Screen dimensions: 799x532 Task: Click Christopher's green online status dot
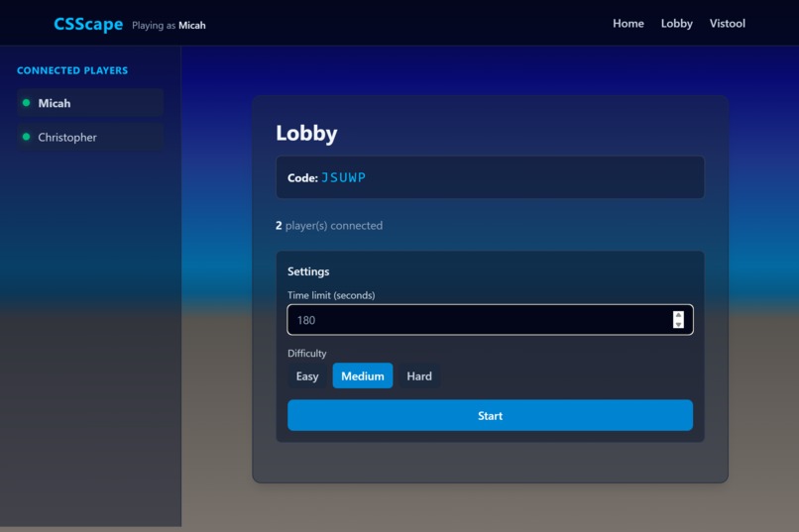[x=27, y=137]
